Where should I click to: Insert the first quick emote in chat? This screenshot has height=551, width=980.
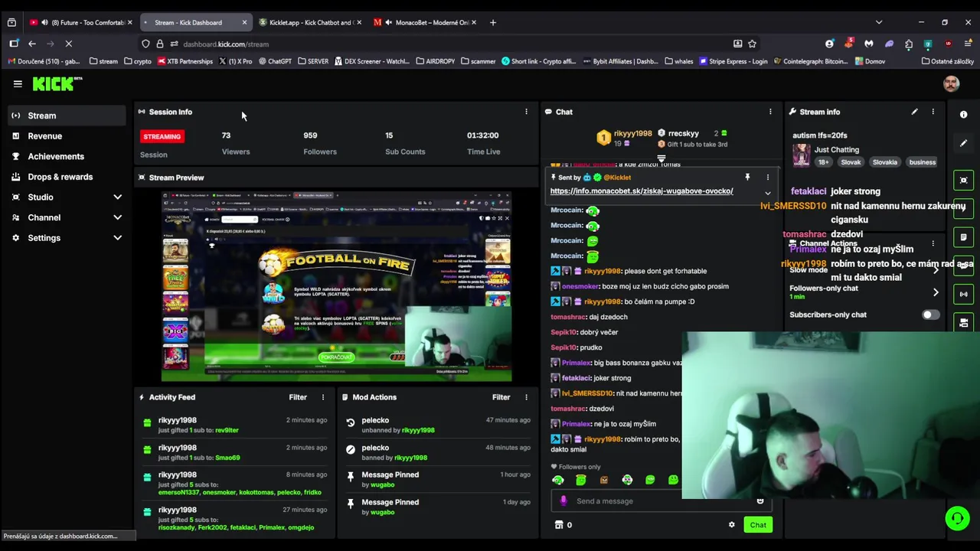557,480
